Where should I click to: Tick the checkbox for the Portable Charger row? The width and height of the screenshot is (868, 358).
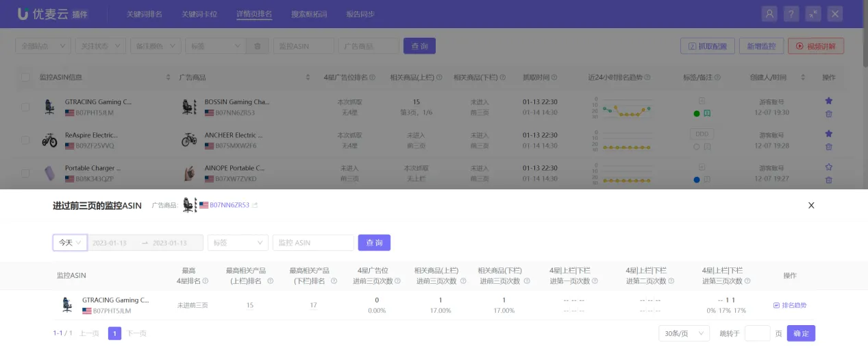click(25, 173)
